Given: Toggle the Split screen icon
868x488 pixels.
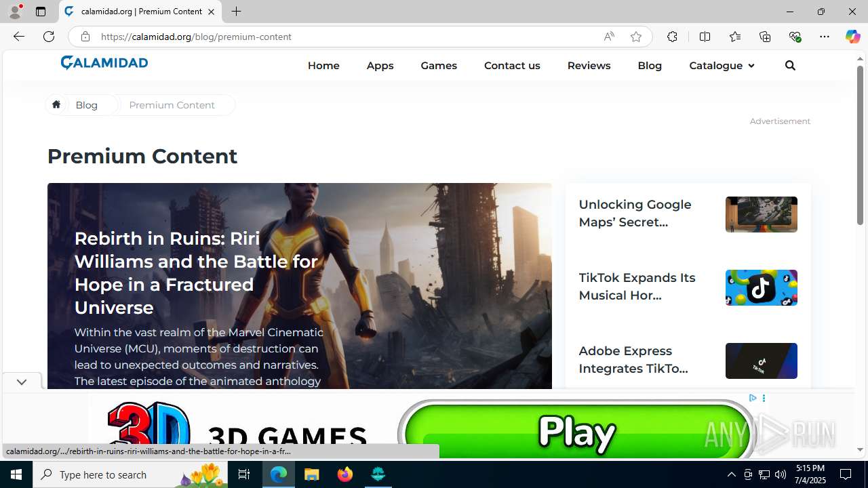Looking at the screenshot, I should click(x=705, y=37).
